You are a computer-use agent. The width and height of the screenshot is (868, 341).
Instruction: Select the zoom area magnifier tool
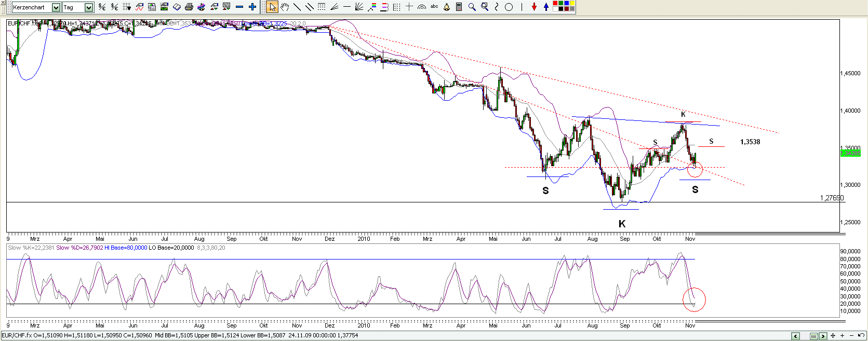pyautogui.click(x=484, y=7)
